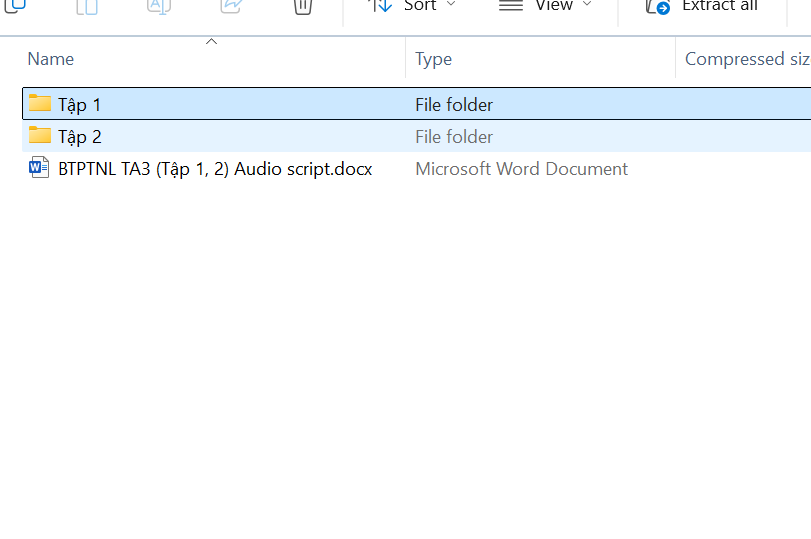Viewport: 811px width, 539px height.
Task: Sort files by the Name column header
Action: [x=51, y=59]
